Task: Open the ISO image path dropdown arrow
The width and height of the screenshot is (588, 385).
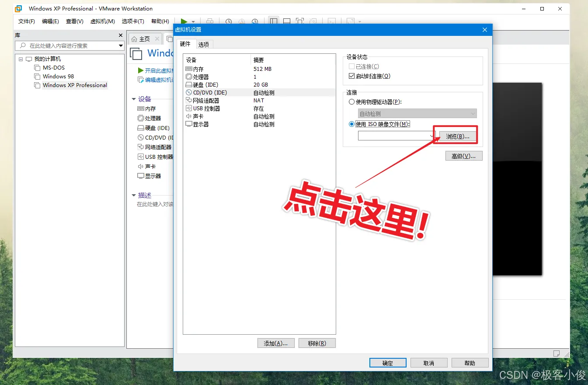Action: click(x=431, y=136)
